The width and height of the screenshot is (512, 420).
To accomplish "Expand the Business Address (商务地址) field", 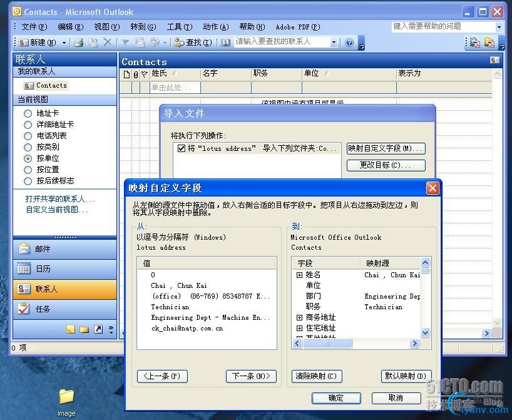I will 299,317.
